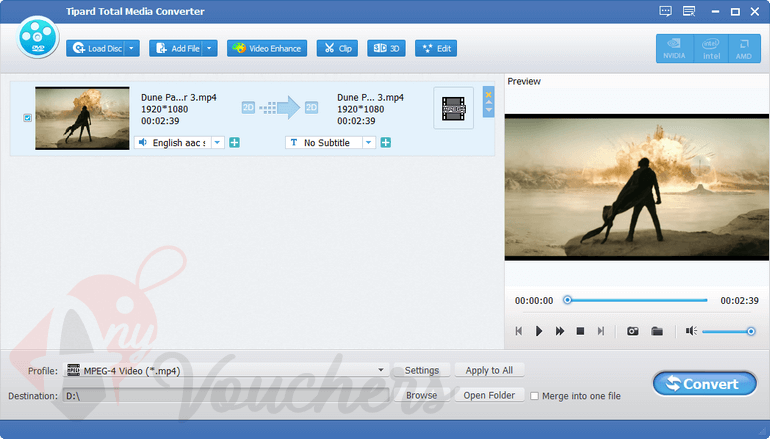Play the preview video
Image resolution: width=770 pixels, height=439 pixels.
[x=539, y=331]
